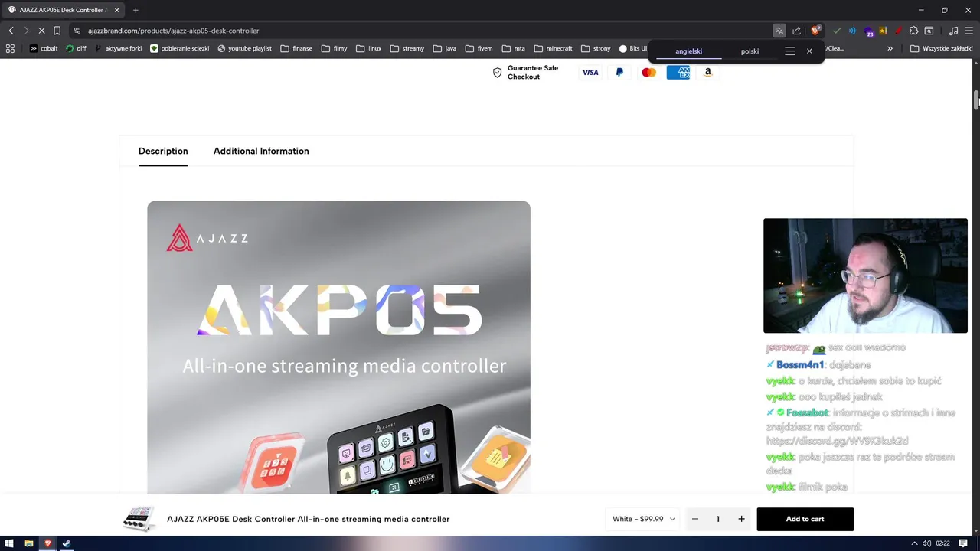Go back to the previous page
This screenshot has height=551, width=980.
click(x=11, y=31)
